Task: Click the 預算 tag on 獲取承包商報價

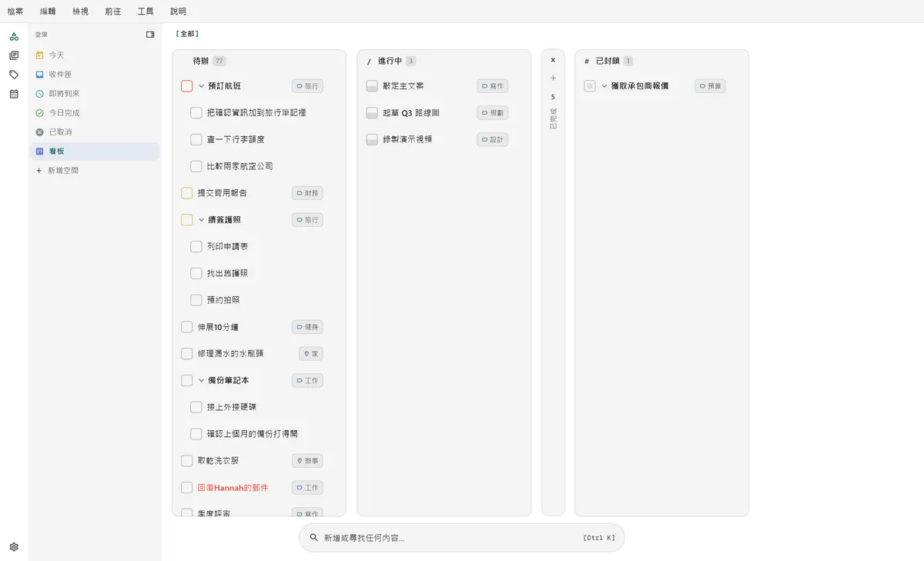Action: coord(710,86)
